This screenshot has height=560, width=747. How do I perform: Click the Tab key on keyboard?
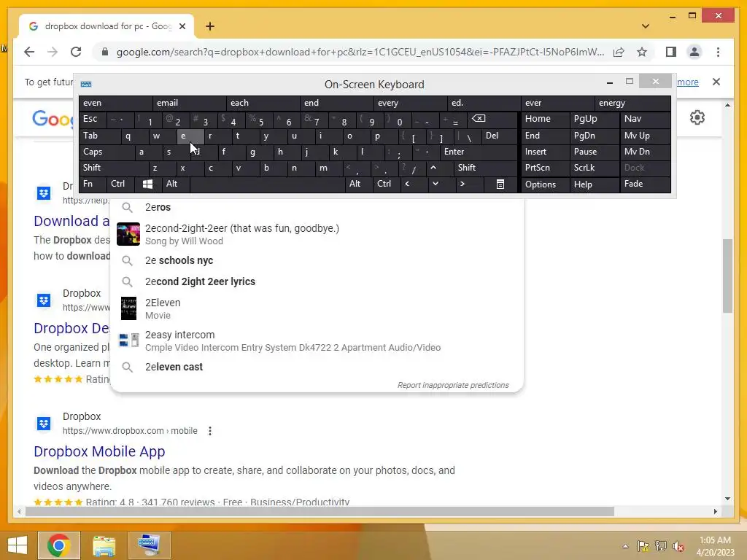pos(100,136)
